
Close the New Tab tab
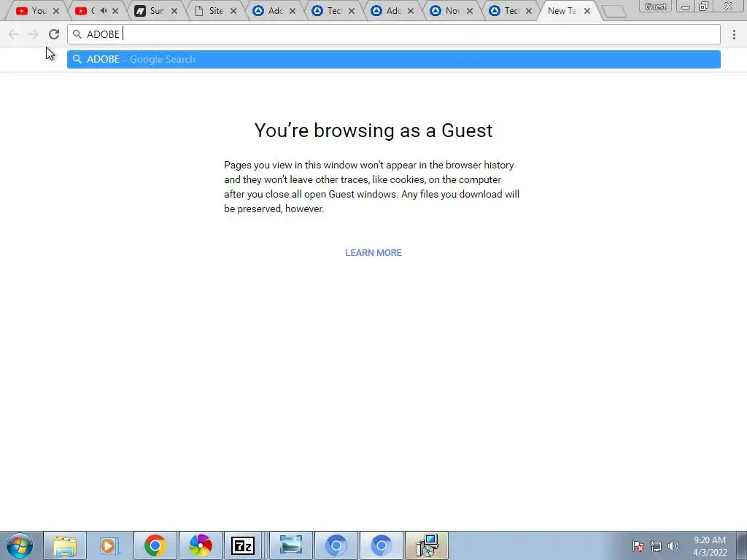coord(587,11)
